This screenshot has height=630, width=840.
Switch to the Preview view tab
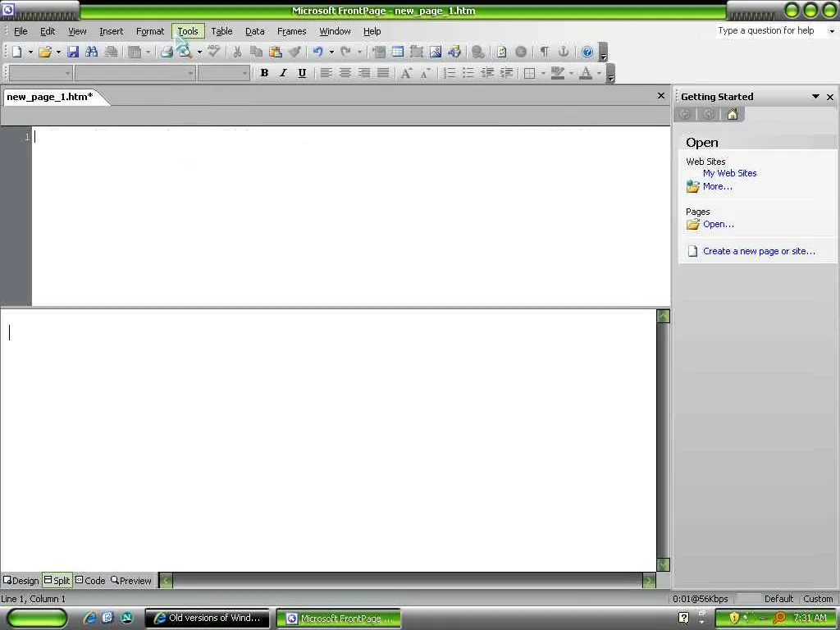click(x=131, y=581)
